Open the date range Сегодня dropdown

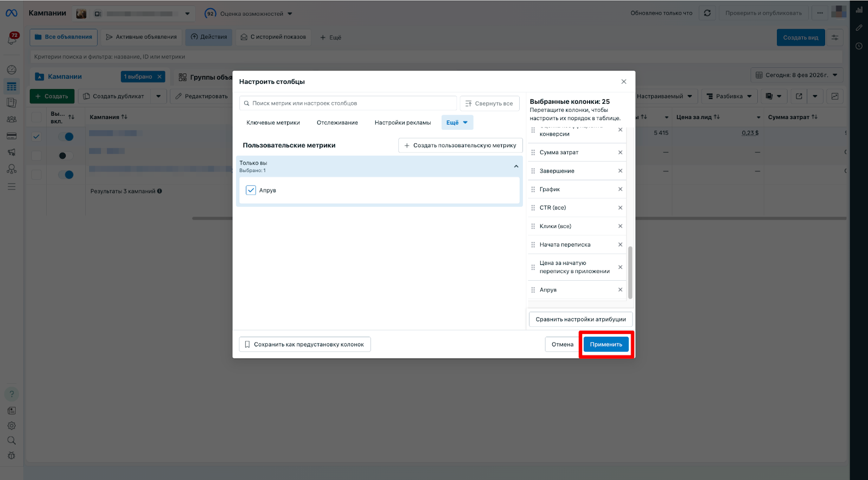(x=796, y=75)
